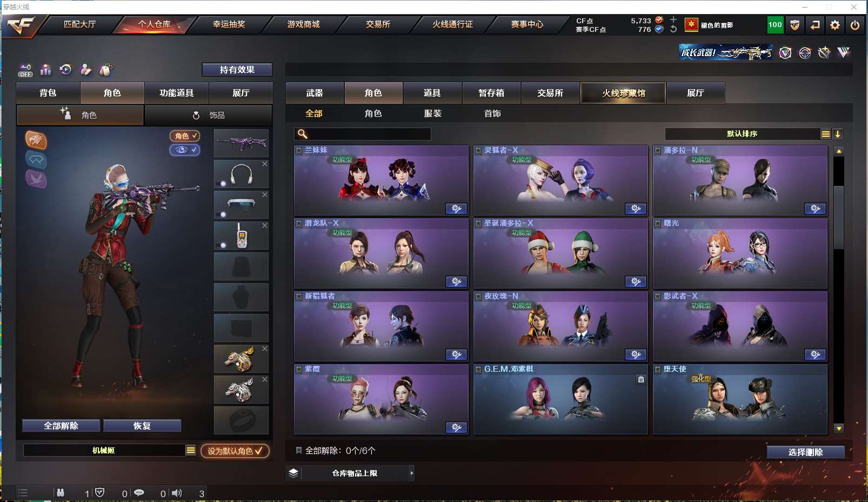The image size is (868, 502).
Task: Click the shield icon in top bar
Action: coord(795,25)
